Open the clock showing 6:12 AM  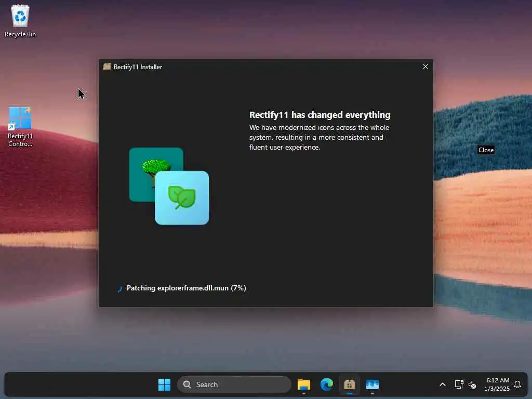[x=497, y=384]
